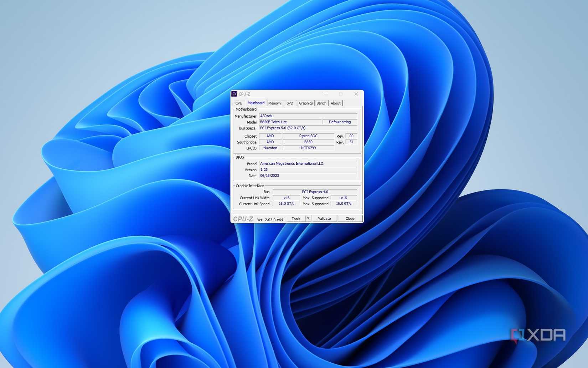Screen dimensions: 588x368
Task: Click American Megatrends International LLC. brand field
Action: point(308,164)
